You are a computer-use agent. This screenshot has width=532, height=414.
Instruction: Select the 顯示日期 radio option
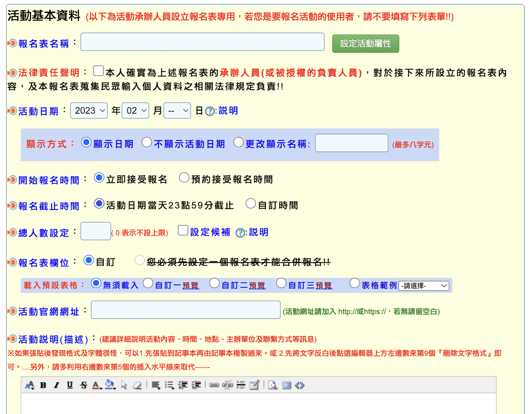(86, 142)
